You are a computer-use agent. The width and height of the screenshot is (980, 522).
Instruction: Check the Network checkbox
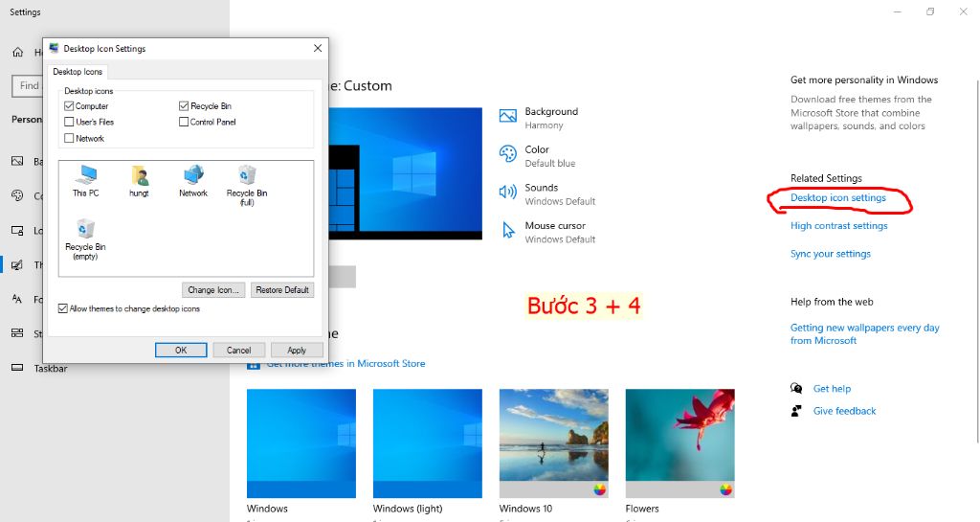pyautogui.click(x=69, y=138)
